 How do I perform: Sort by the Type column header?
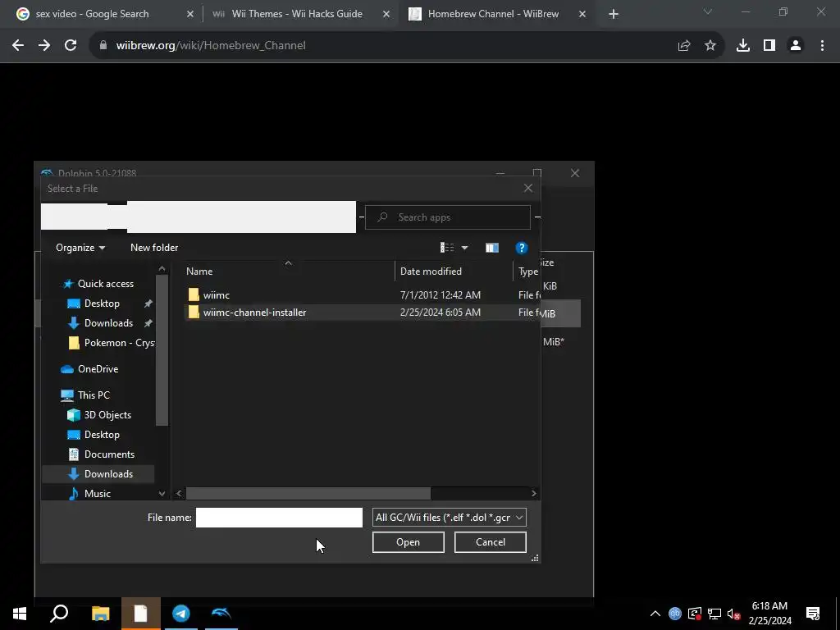527,271
